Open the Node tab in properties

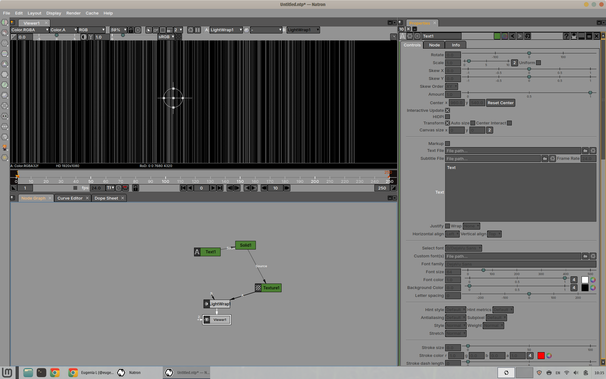tap(434, 45)
